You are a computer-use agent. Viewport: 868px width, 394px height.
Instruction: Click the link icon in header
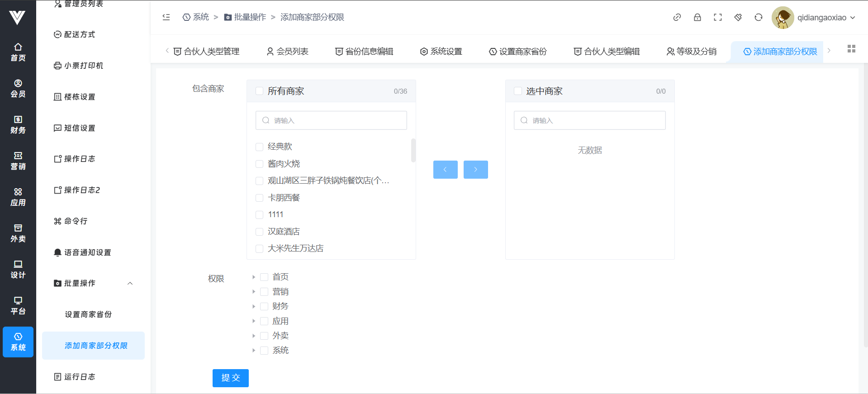677,18
